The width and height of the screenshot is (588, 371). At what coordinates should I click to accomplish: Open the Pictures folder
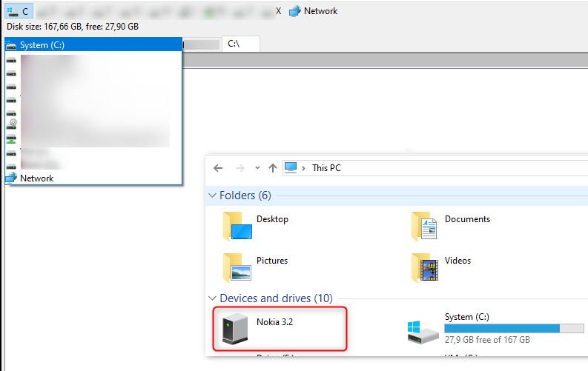[256, 267]
